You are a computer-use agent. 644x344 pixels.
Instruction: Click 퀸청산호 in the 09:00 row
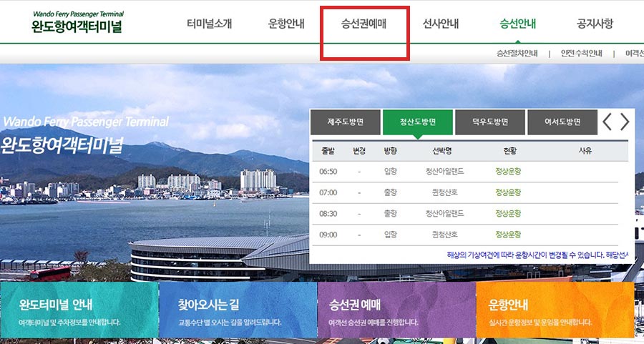tap(444, 235)
